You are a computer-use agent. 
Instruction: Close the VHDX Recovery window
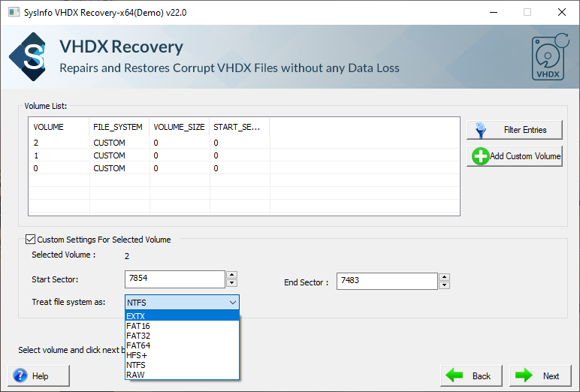coord(561,12)
